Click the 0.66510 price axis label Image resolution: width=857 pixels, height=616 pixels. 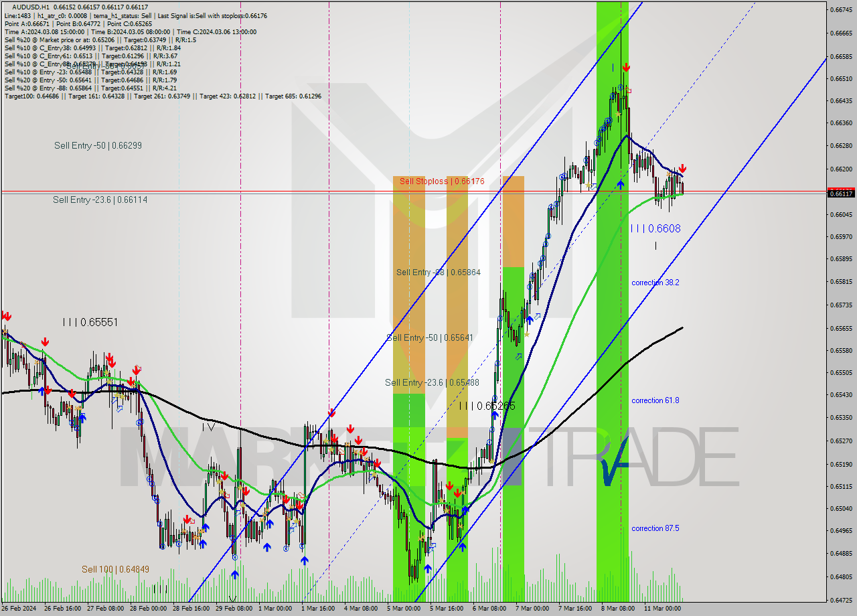pos(841,78)
